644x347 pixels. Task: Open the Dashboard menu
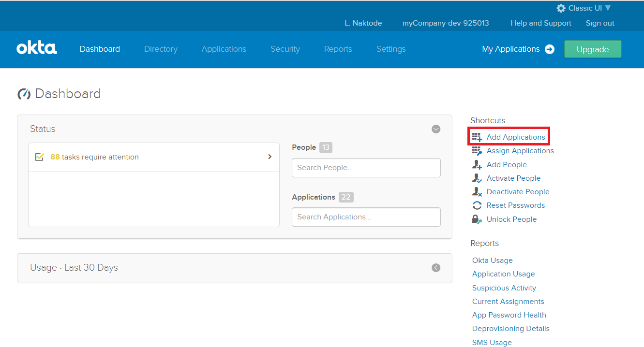pos(100,49)
